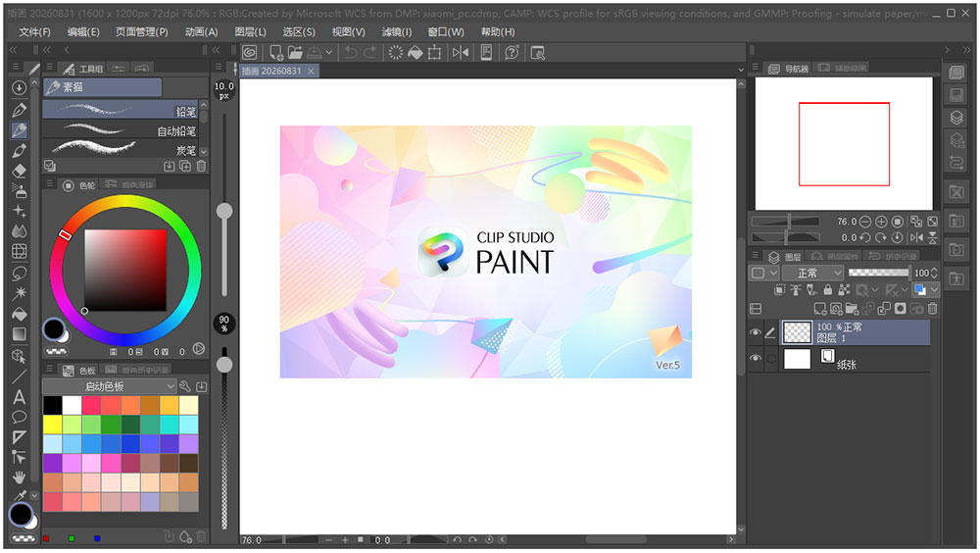The width and height of the screenshot is (980, 553).
Task: Toggle set as reference layer lighthouse icon
Action: pyautogui.click(x=795, y=289)
